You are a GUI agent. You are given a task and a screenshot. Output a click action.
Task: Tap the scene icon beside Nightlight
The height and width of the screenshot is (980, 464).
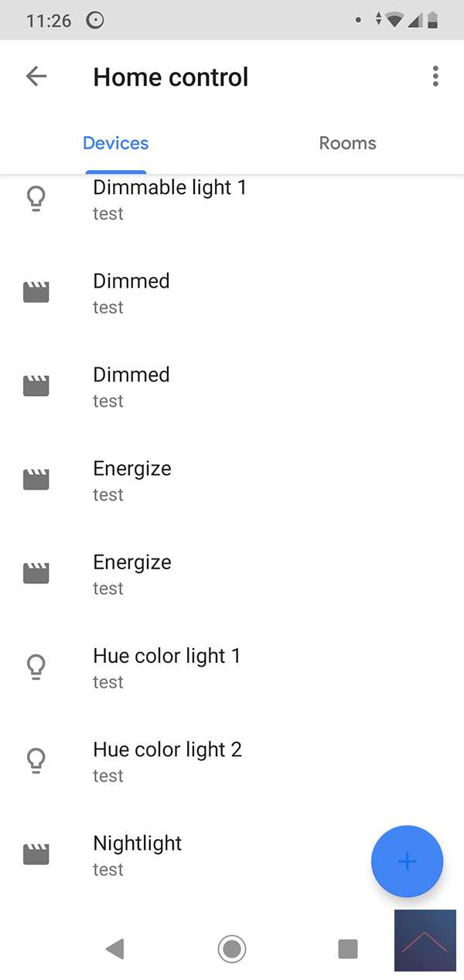pyautogui.click(x=36, y=854)
